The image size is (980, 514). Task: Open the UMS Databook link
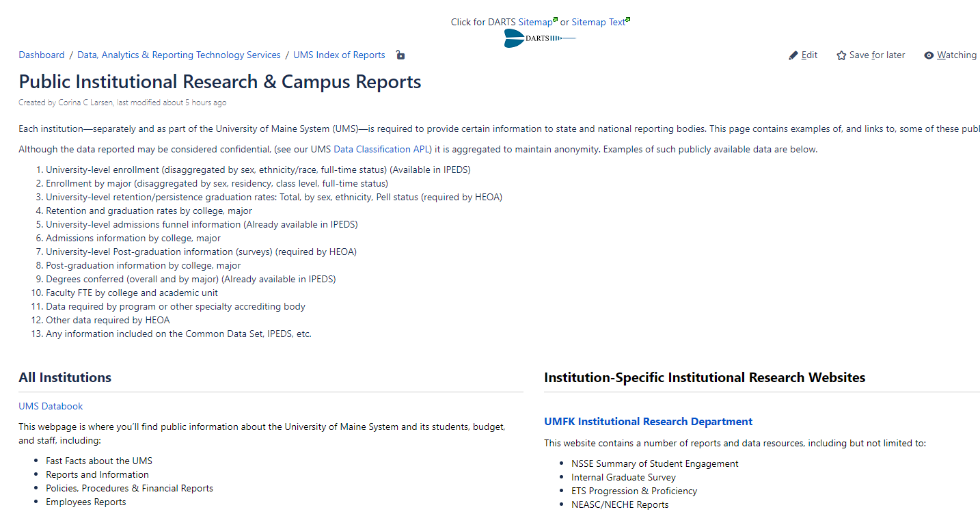[x=51, y=406]
